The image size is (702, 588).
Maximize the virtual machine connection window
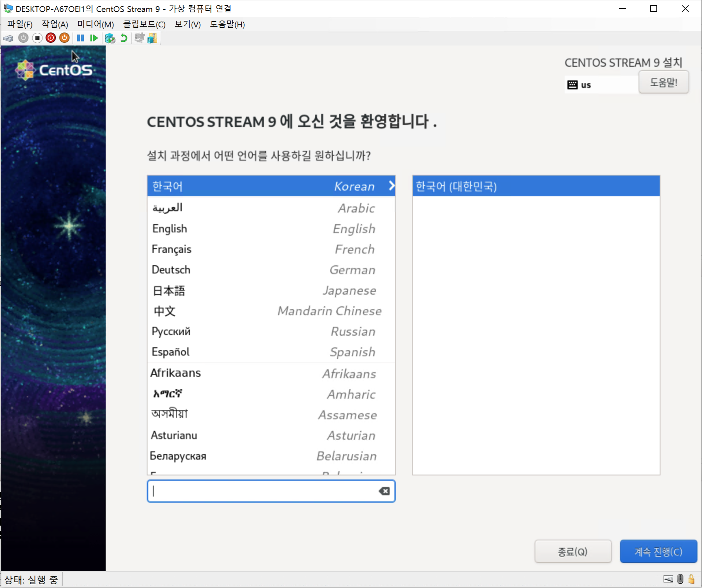653,9
